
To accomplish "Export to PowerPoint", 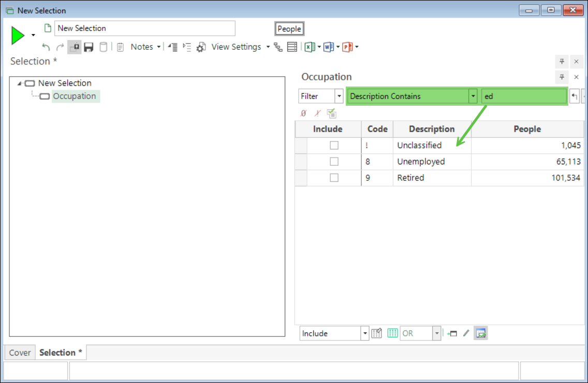I will pos(347,47).
